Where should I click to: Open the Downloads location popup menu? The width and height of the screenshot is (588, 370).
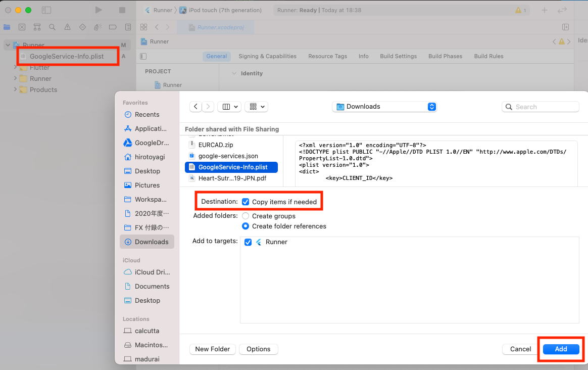tap(384, 107)
